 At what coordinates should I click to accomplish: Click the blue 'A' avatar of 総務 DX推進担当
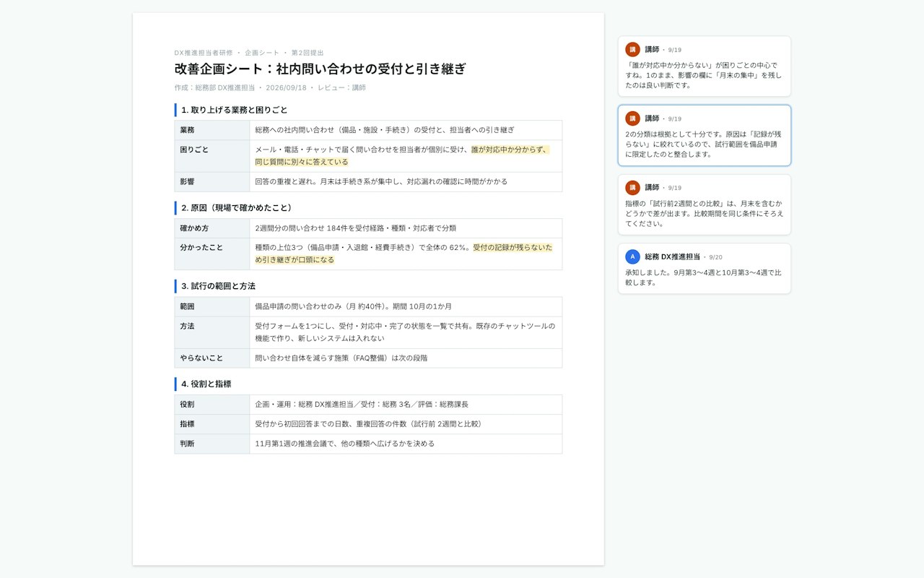(632, 256)
